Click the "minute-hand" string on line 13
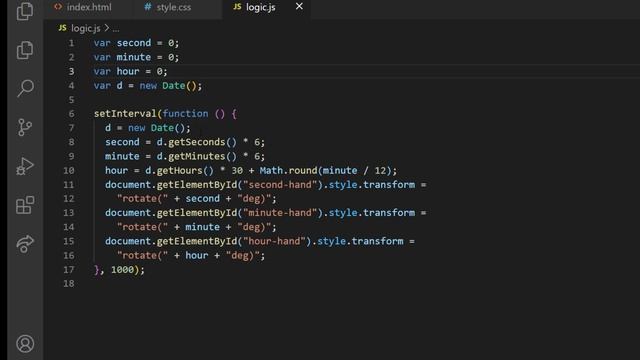This screenshot has width=640, height=360. point(280,213)
